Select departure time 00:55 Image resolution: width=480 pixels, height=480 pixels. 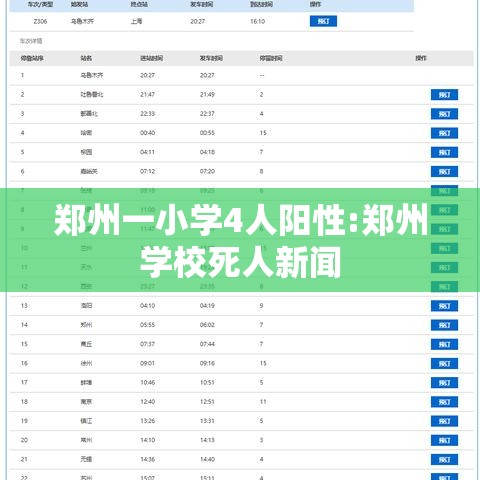(207, 133)
